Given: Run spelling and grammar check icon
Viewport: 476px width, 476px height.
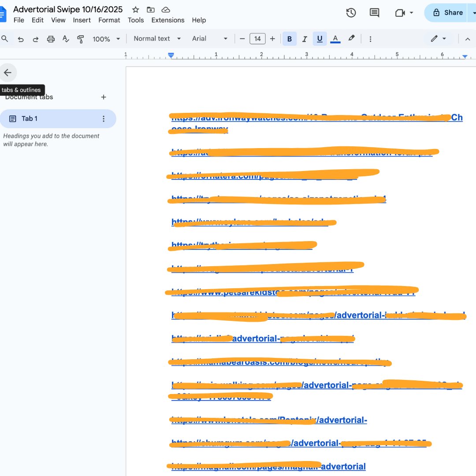Looking at the screenshot, I should [66, 39].
